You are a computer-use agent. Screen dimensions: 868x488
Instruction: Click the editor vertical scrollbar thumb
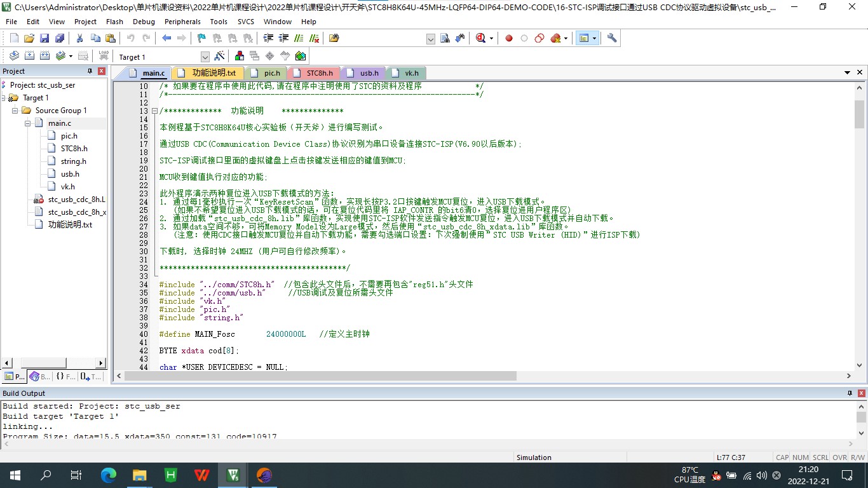(x=859, y=114)
